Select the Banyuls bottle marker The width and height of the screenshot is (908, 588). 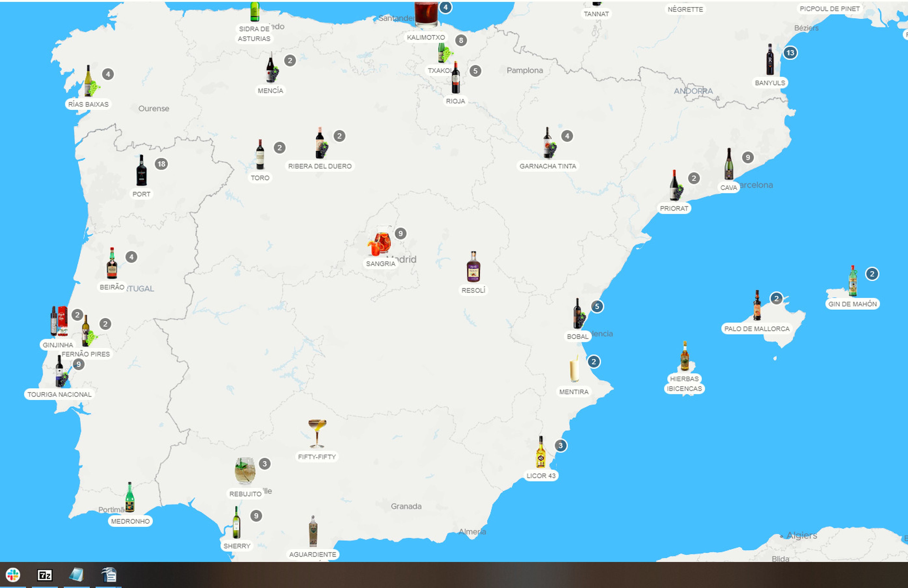coord(770,59)
